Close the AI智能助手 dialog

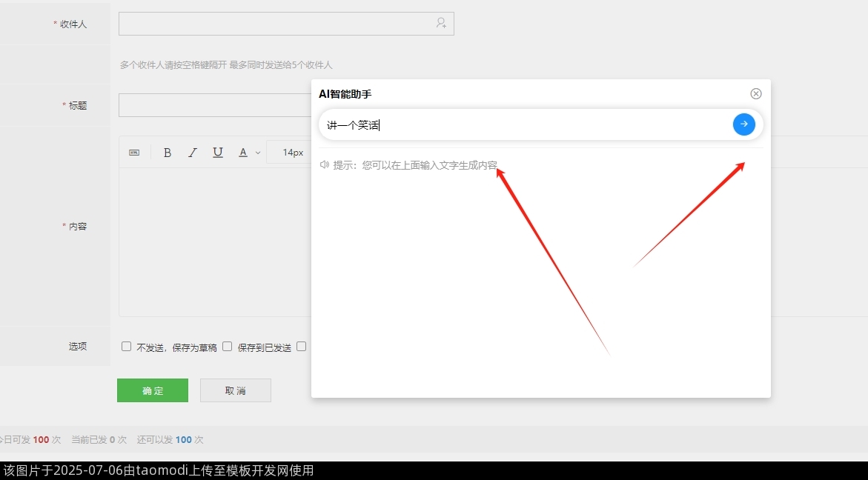point(755,93)
